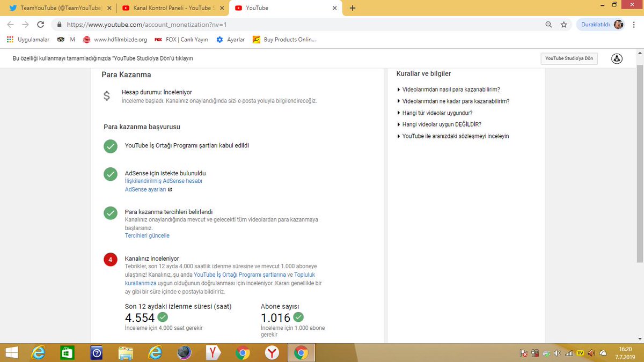
Task: Switch to the TeamYouTube Twitter tab
Action: tap(60, 8)
